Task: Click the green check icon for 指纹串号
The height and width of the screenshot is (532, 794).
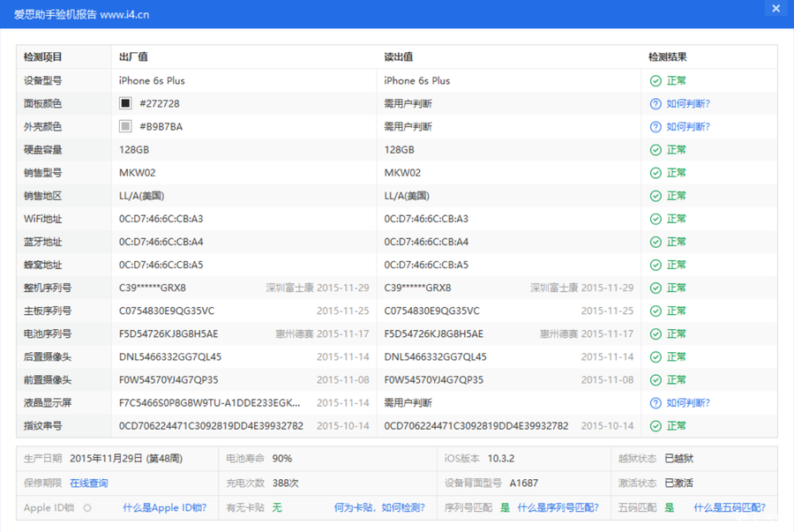Action: (x=655, y=426)
